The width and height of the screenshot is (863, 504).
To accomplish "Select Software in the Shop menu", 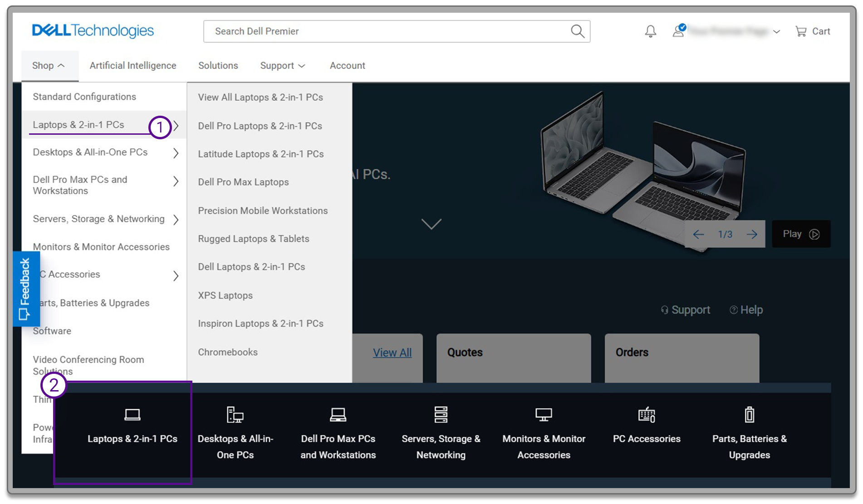I will click(x=52, y=331).
